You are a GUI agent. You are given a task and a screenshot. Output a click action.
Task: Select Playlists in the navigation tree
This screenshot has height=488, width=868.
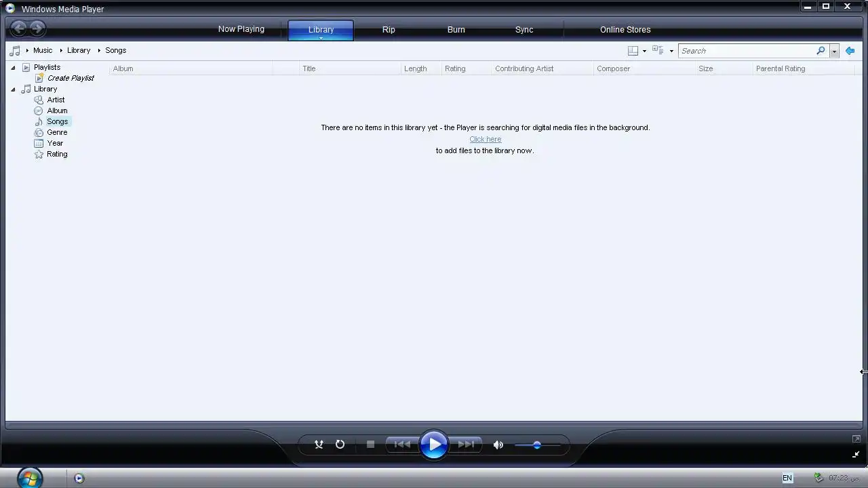point(47,67)
